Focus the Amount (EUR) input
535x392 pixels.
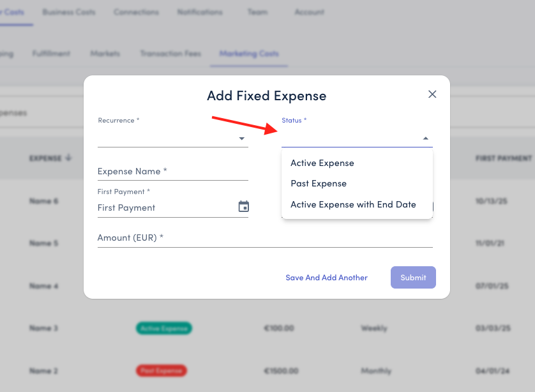[265, 238]
